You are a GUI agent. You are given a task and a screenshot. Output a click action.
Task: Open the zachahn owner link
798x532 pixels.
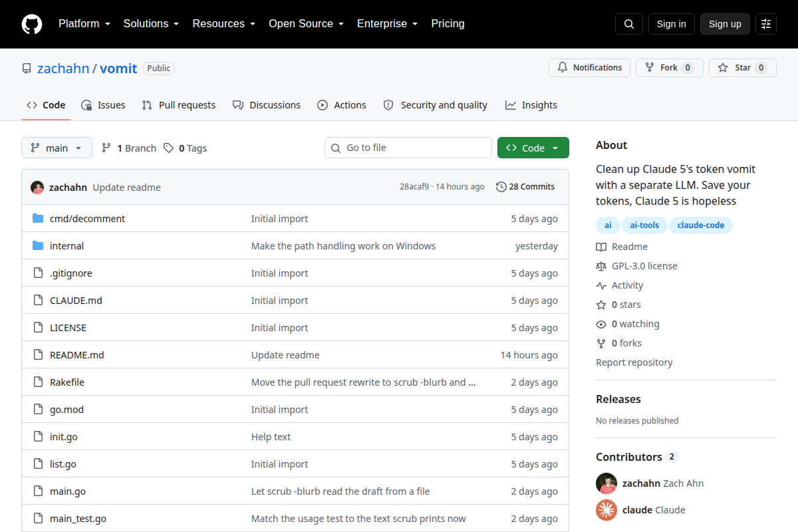63,68
